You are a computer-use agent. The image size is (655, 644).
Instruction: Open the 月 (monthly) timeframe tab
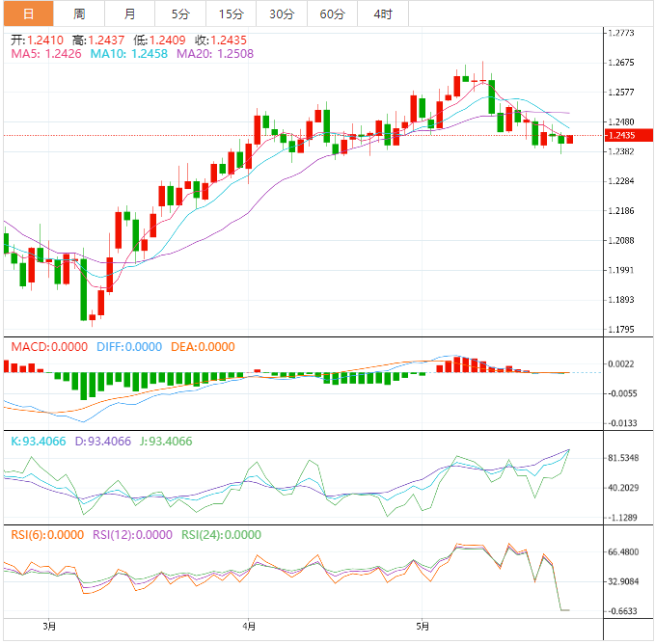tap(129, 13)
